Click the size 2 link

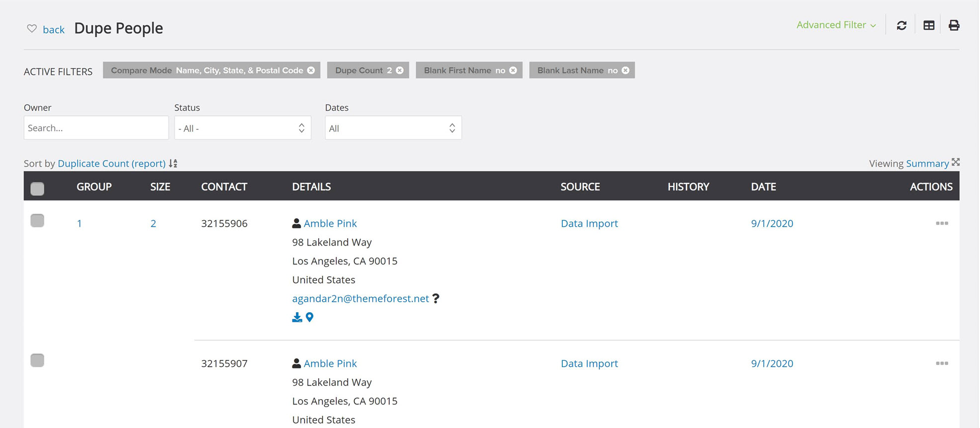(x=153, y=224)
